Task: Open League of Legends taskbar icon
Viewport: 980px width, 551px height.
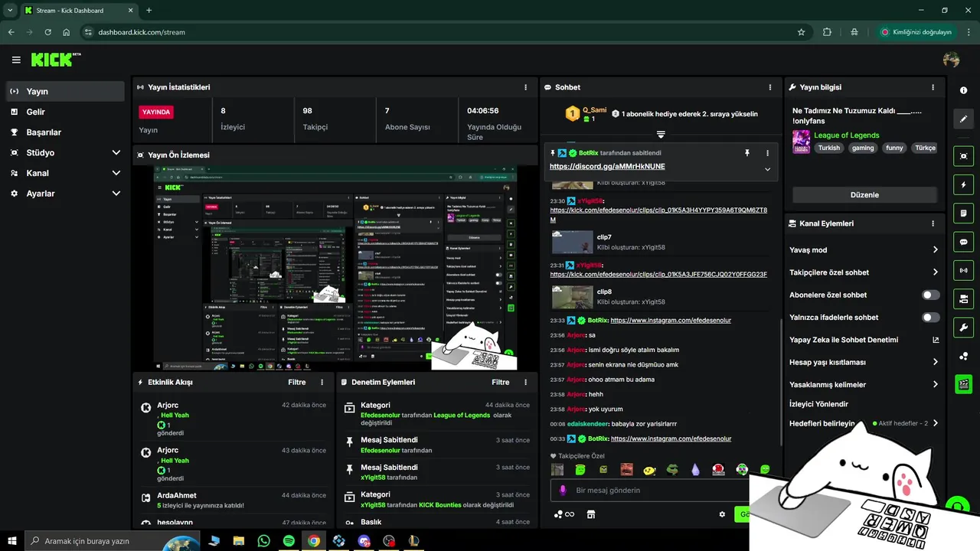Action: click(x=414, y=540)
